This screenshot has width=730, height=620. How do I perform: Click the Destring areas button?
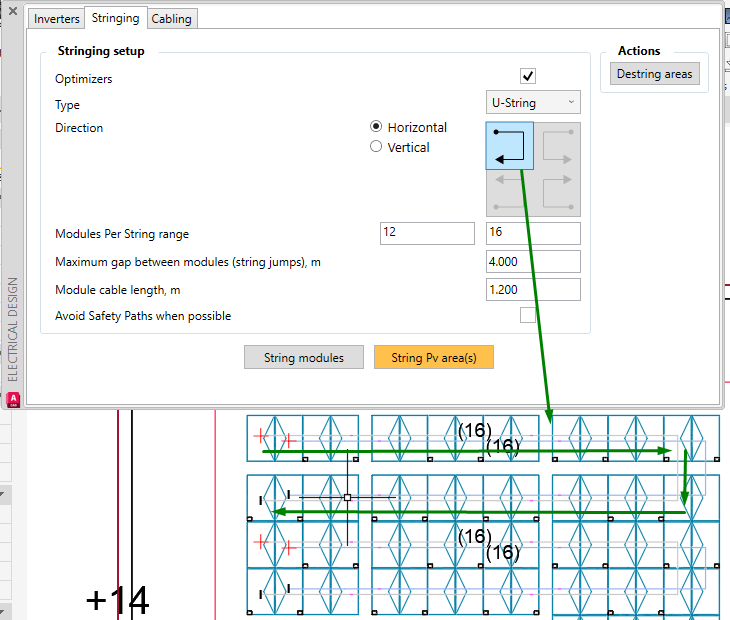pos(655,74)
